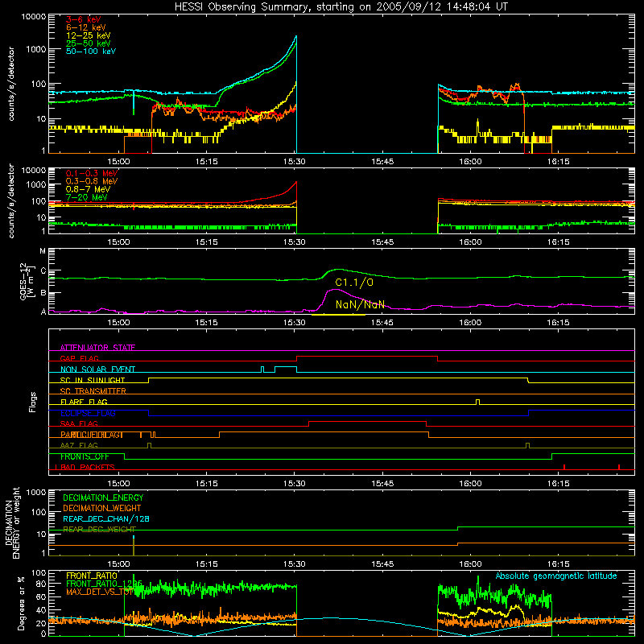The width and height of the screenshot is (644, 644).
Task: Pick the ATTENUATOR_STATE flag label
Action: click(x=97, y=348)
